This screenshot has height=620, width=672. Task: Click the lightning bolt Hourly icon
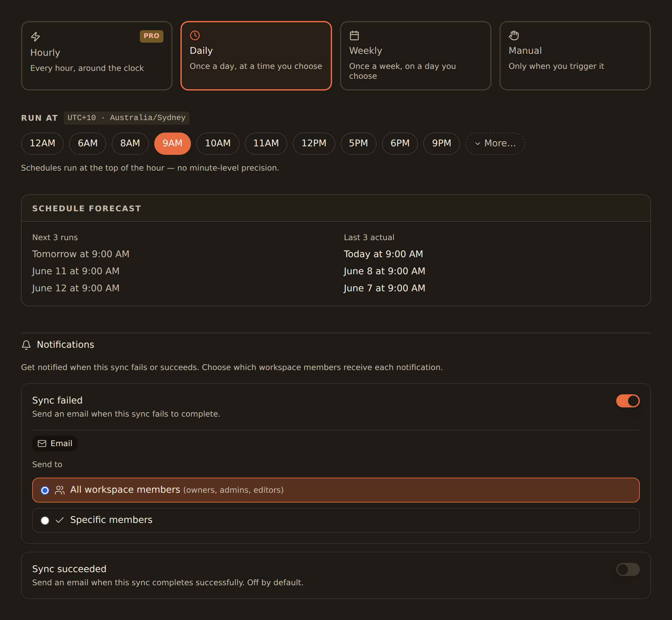point(35,36)
